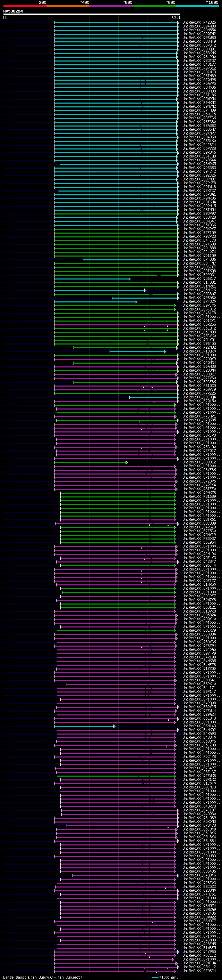Select hit label UniRef100_Q5NKI6
Image resolution: width=222 pixels, height=980 pixels.
(x=199, y=290)
